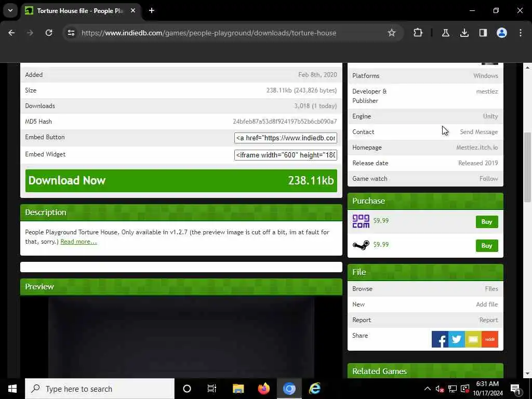Browse Files link in File panel

(491, 289)
